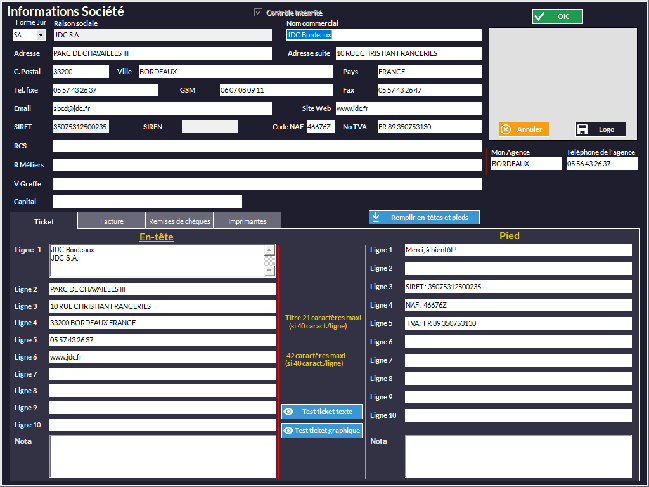Image resolution: width=649 pixels, height=487 pixels.
Task: Select the Imprimantes tab
Action: point(247,220)
